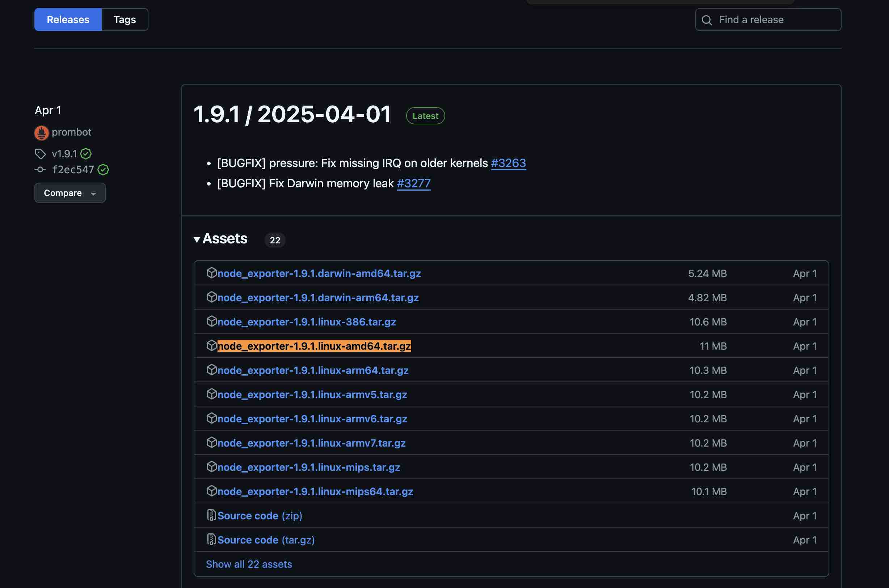The width and height of the screenshot is (889, 588).
Task: Click the verified badge next to v1.9.1
Action: (x=86, y=154)
